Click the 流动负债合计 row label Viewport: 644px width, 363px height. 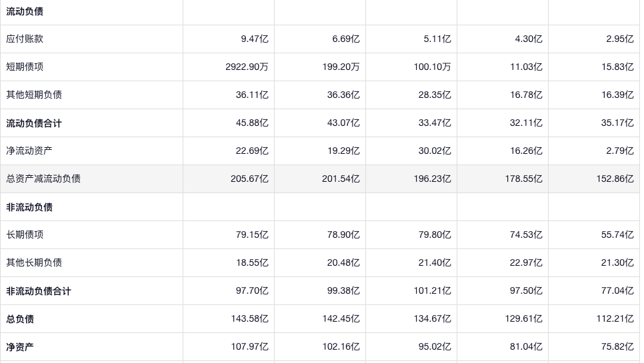[34, 123]
